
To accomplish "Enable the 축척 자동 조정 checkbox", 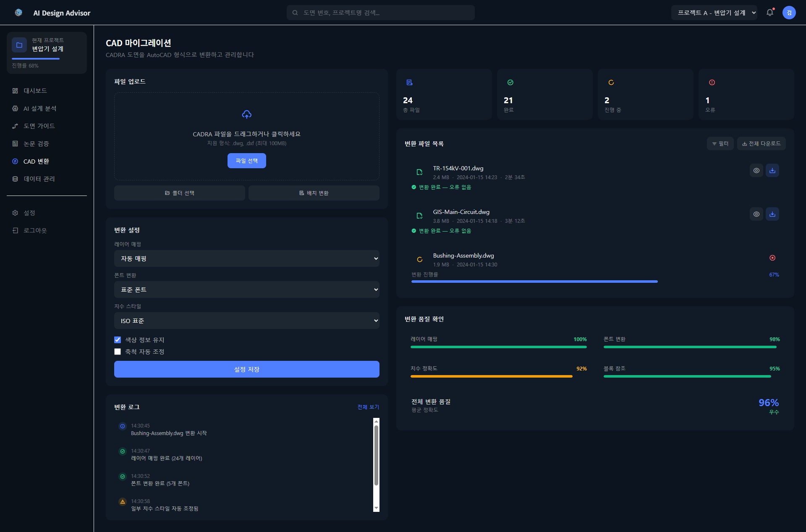I will click(118, 352).
